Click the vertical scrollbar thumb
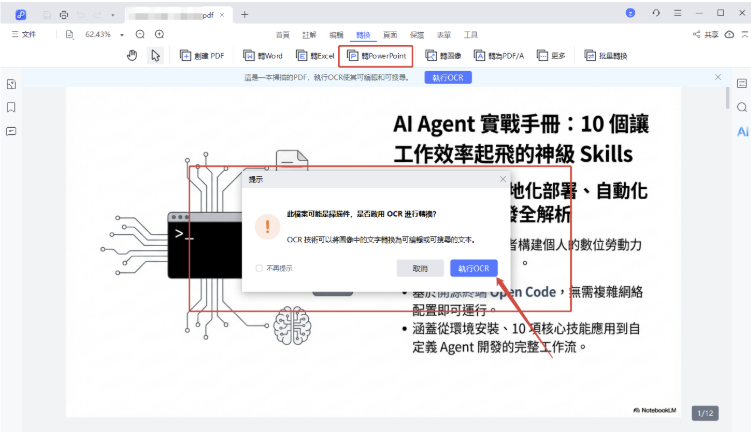Screen dimensions: 751x432 pos(727,98)
